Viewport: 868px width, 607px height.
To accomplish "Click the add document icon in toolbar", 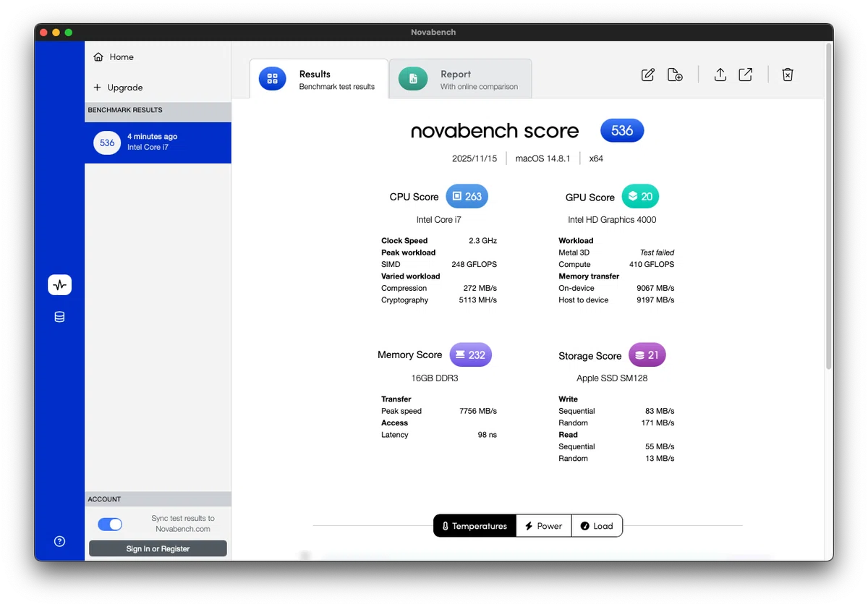I will 675,75.
